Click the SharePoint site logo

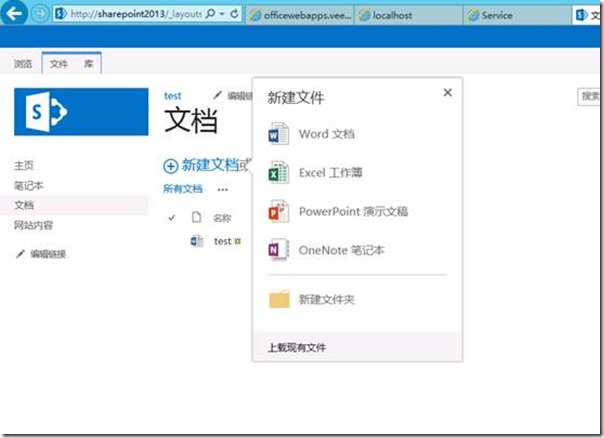click(81, 112)
